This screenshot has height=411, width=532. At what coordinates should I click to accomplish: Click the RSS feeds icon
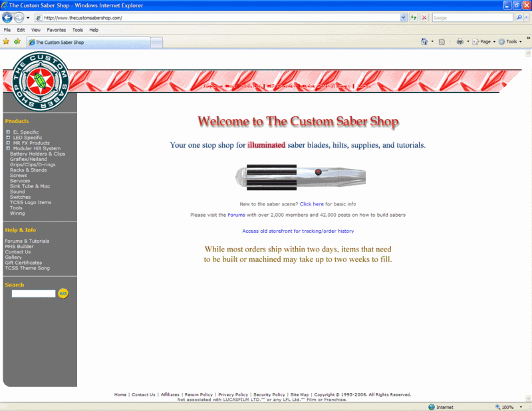coord(442,41)
